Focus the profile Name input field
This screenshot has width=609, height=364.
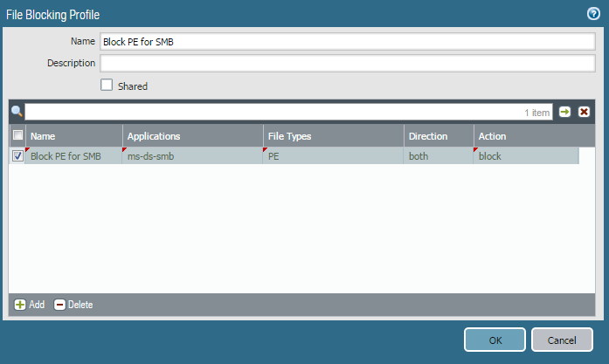pos(347,42)
